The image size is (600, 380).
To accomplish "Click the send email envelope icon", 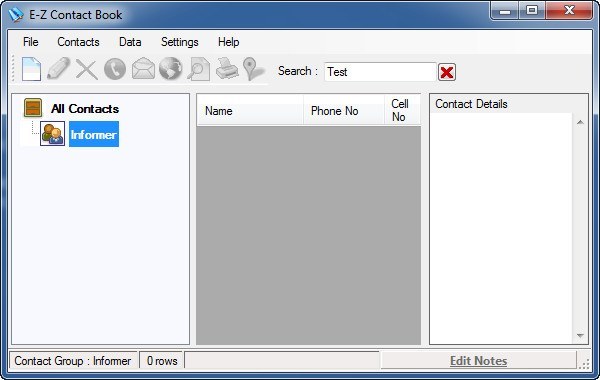I will tap(143, 69).
